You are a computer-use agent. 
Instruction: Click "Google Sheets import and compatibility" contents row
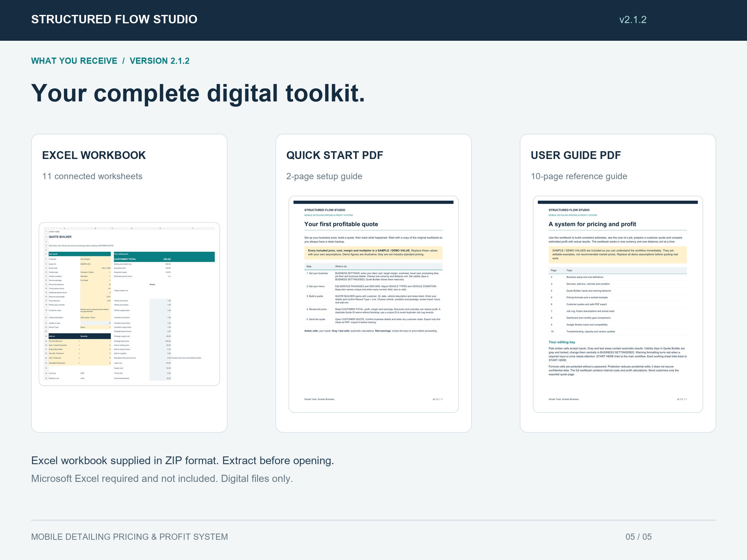click(x=618, y=325)
